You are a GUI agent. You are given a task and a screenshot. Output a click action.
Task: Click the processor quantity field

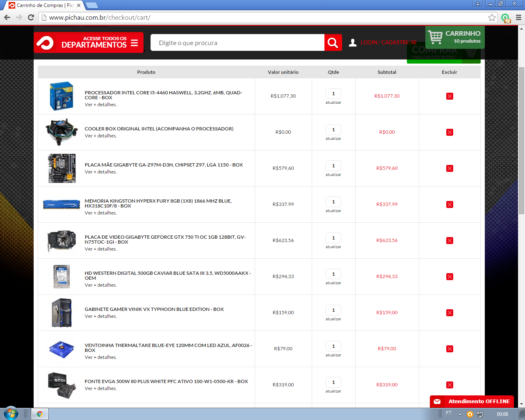(x=333, y=94)
